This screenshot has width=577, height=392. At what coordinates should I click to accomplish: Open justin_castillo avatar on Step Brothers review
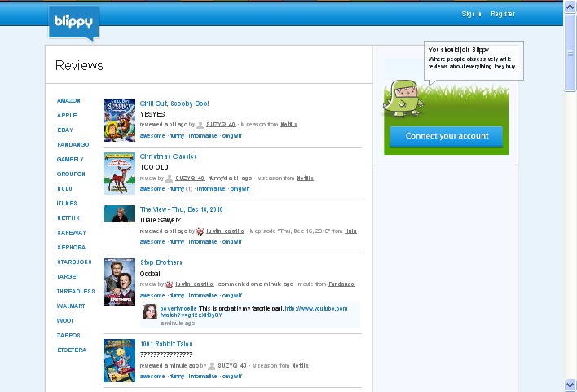(170, 284)
